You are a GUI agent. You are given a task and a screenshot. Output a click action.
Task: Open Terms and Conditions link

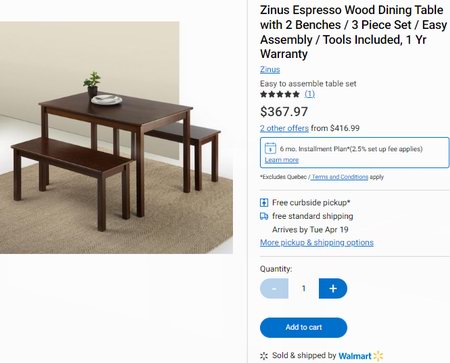point(340,177)
